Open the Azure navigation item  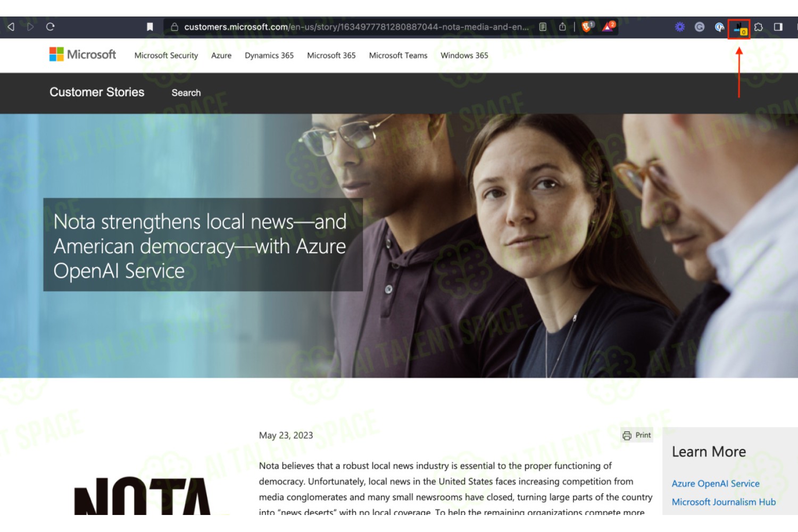click(221, 55)
